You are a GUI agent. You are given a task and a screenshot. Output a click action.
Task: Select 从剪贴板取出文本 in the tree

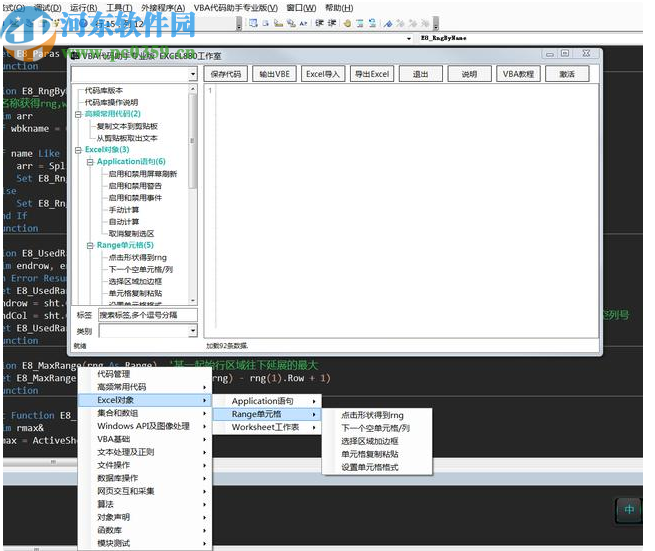(127, 138)
